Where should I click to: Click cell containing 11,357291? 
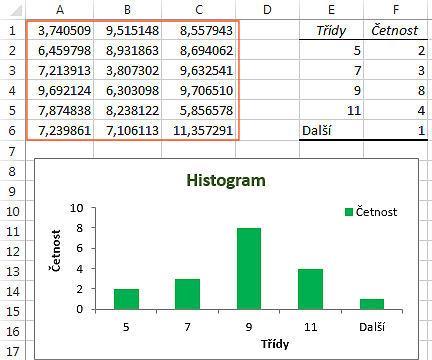click(199, 130)
